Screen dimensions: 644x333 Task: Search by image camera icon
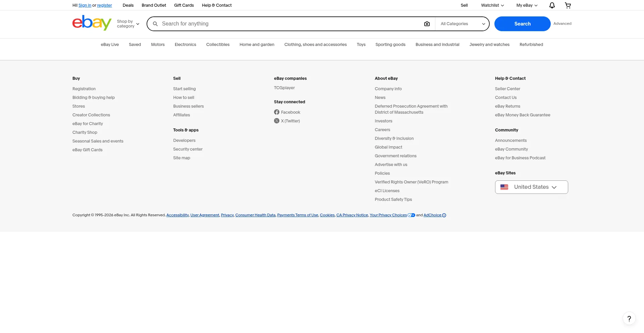click(x=427, y=24)
